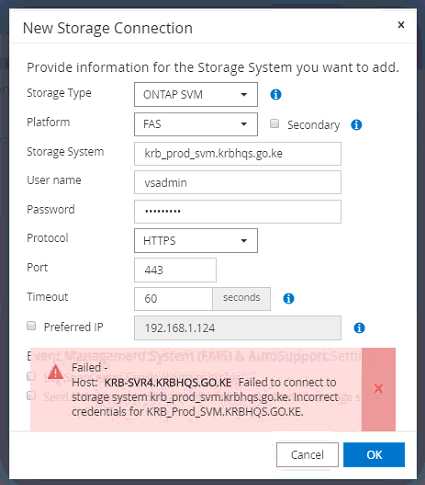Confirm with the OK button

pos(374,455)
